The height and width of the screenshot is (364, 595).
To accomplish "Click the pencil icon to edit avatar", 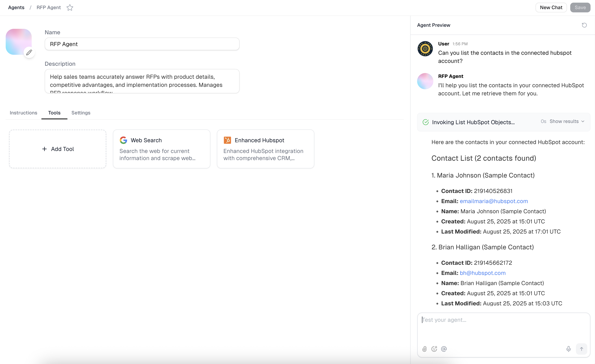I will (x=29, y=52).
